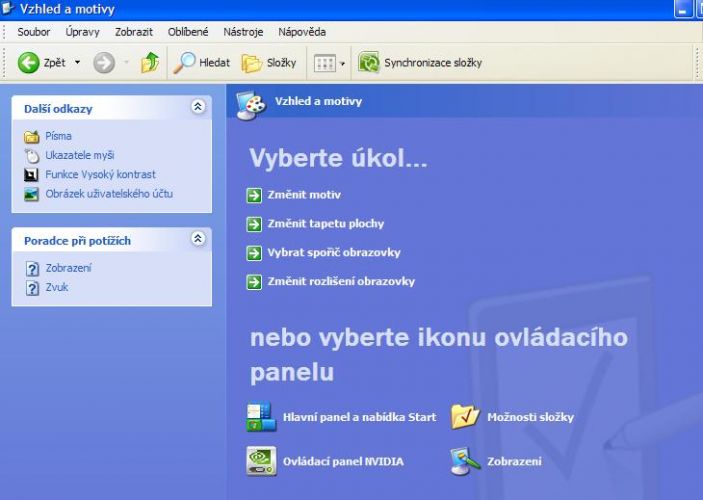703x500 pixels.
Task: Click Synchronizace složky toolbar icon
Action: coord(369,62)
